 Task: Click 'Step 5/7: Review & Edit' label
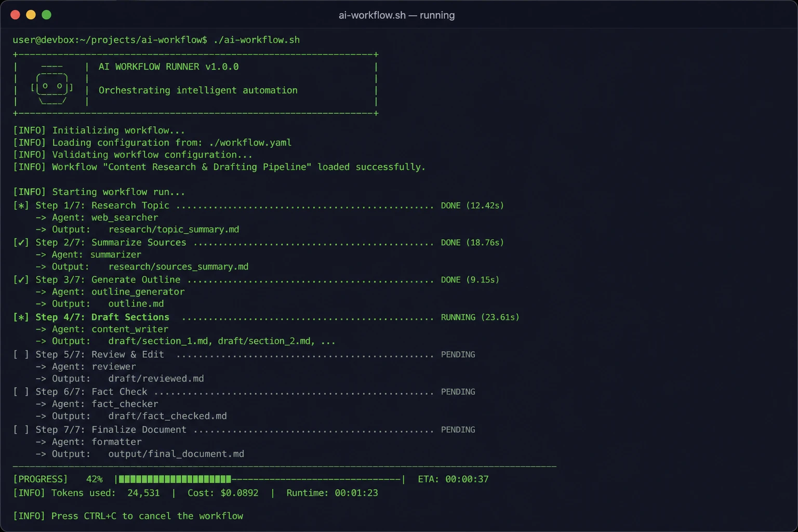tap(100, 355)
